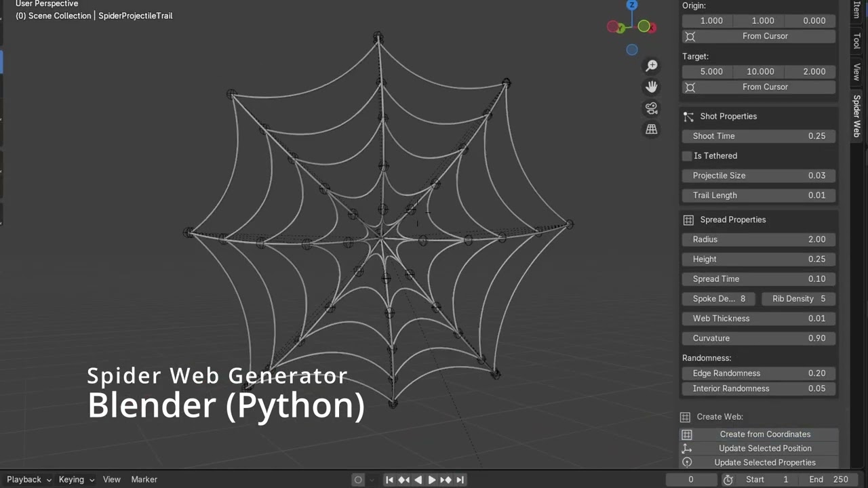Open the timeline View menu
This screenshot has width=868, height=488.
pos(112,480)
